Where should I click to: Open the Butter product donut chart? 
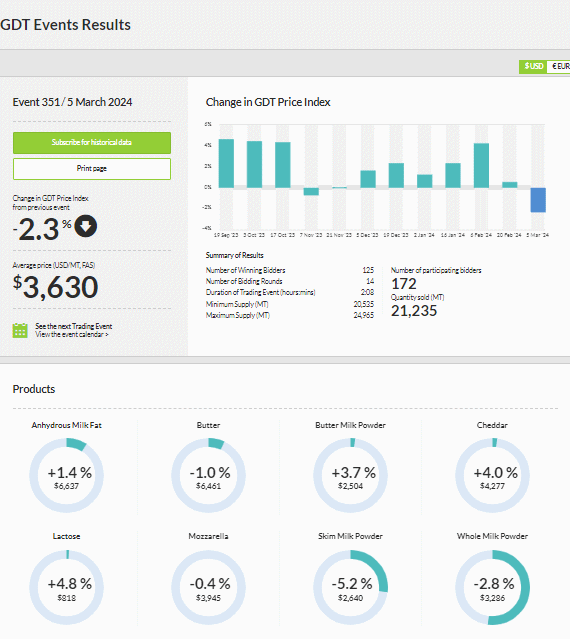[208, 475]
